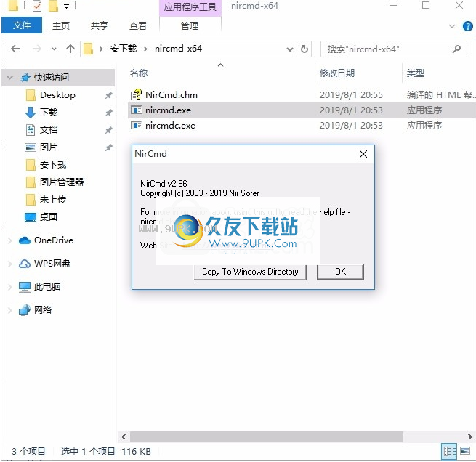Click the Copy To Windows Directory button
476x462 pixels.
click(250, 272)
